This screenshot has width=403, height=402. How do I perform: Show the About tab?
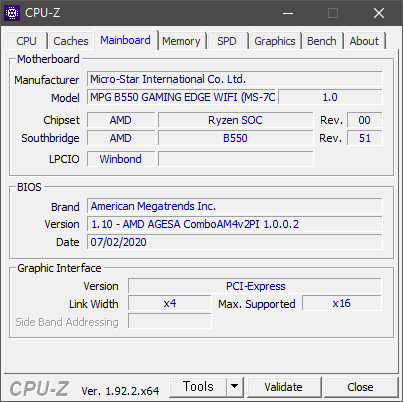(x=364, y=41)
